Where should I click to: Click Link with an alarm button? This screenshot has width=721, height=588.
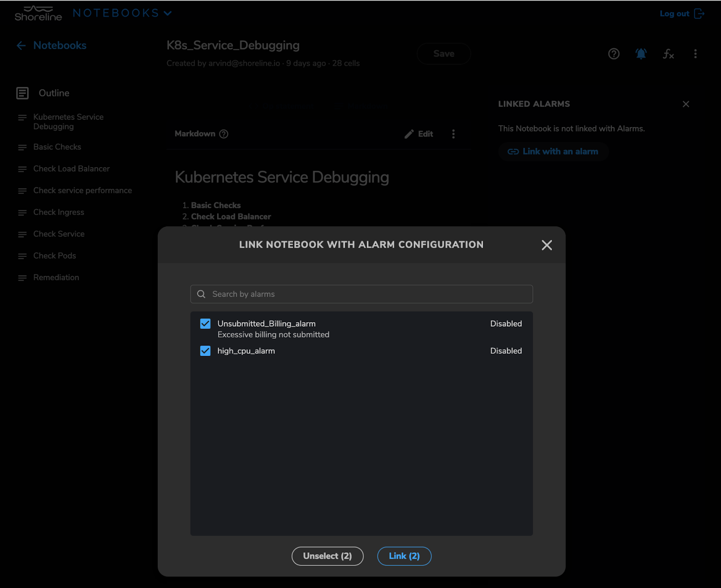[553, 151]
